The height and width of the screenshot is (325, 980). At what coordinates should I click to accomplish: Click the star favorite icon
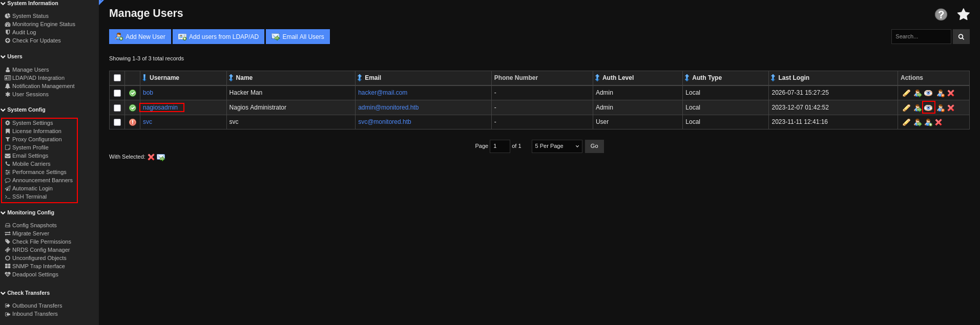964,14
